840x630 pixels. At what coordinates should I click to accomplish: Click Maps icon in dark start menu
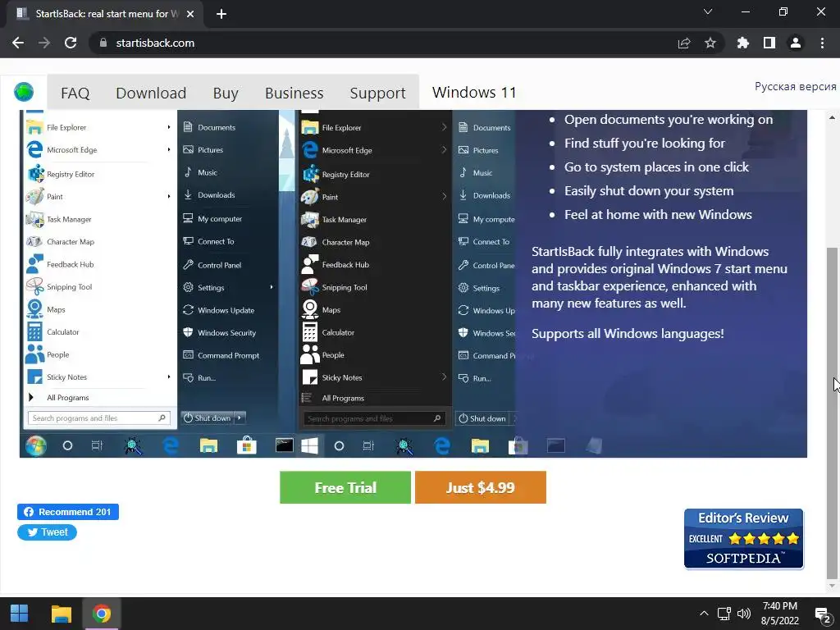[309, 309]
